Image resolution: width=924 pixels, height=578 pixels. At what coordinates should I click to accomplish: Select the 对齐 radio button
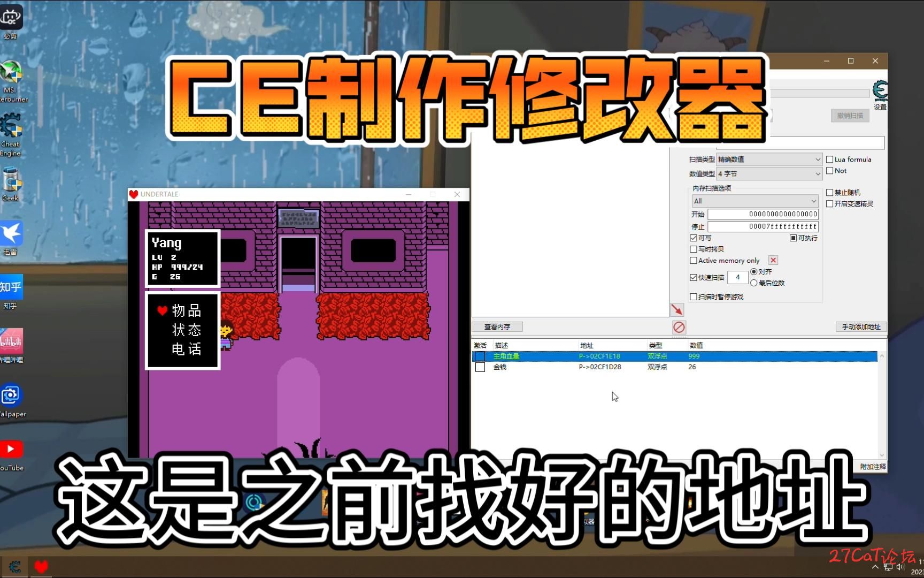pos(754,272)
